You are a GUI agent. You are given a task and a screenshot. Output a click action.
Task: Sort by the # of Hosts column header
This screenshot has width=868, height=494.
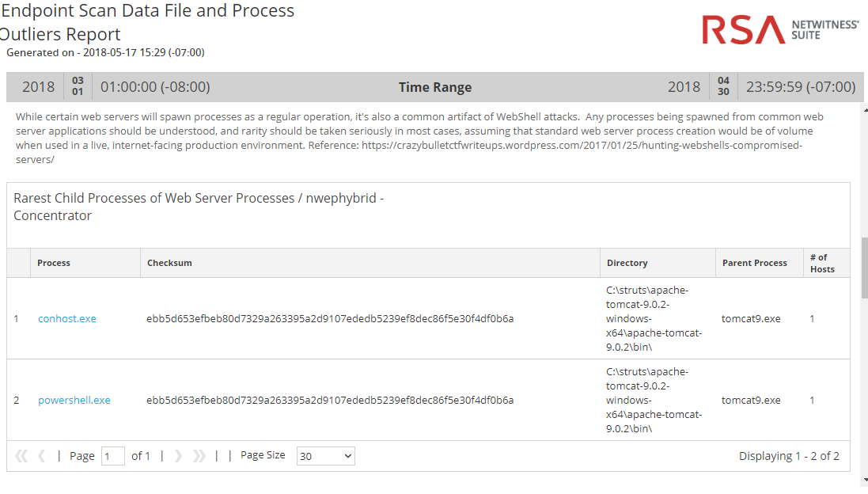(822, 263)
